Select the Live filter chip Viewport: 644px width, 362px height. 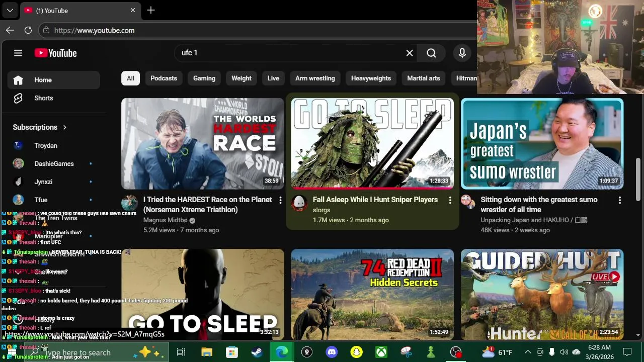click(x=273, y=78)
